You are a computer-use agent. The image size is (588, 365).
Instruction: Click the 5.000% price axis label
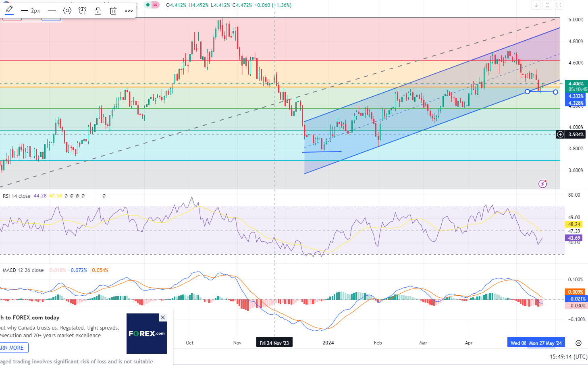coord(576,20)
